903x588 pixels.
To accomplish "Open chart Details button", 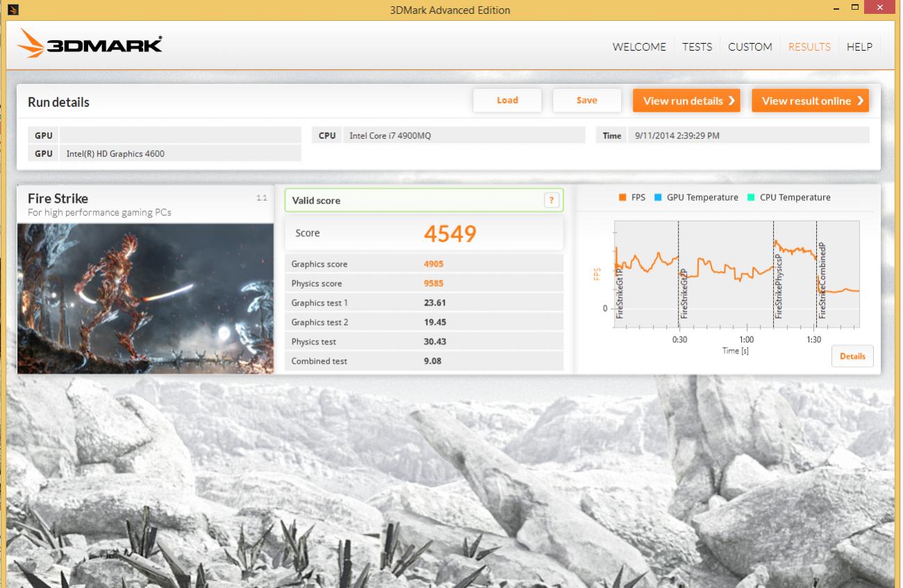I will (852, 356).
